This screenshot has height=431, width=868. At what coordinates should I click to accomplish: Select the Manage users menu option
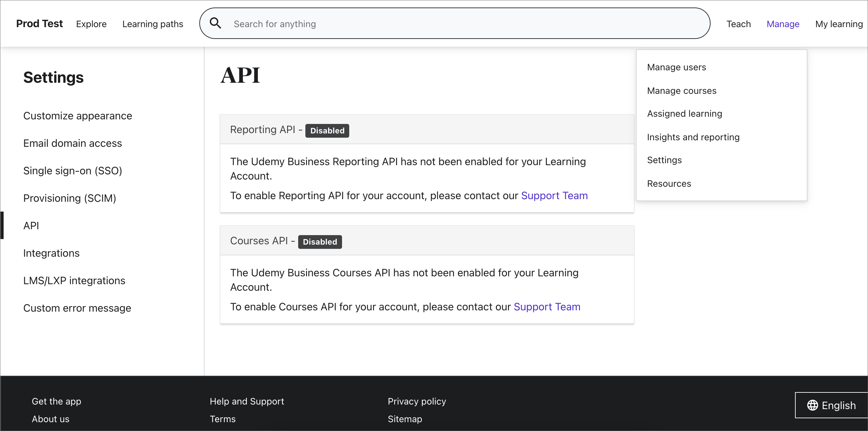[677, 67]
